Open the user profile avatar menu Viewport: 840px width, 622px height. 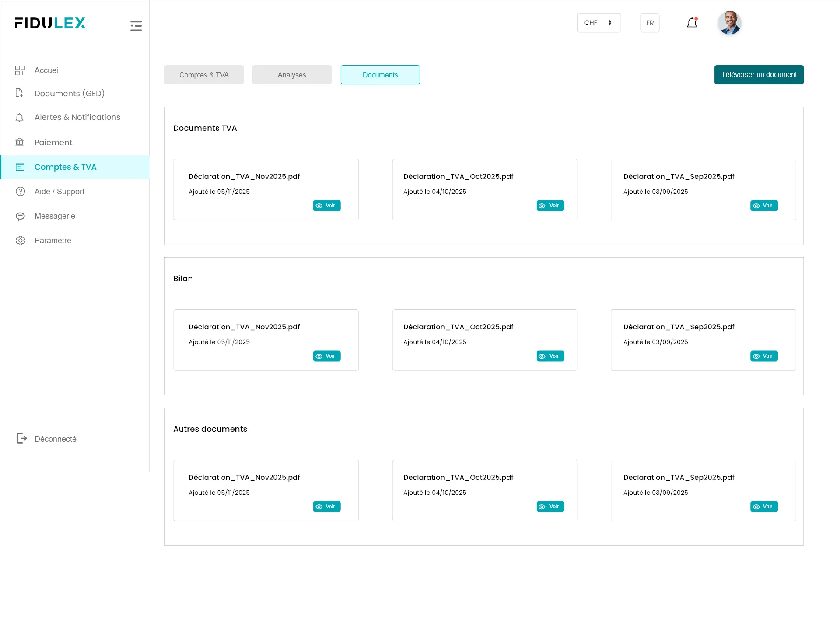point(729,23)
